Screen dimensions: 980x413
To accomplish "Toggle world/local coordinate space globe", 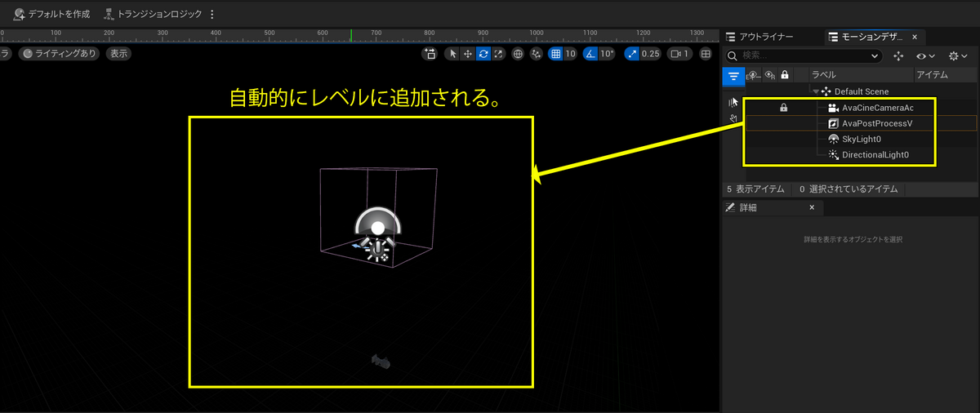I will point(518,54).
